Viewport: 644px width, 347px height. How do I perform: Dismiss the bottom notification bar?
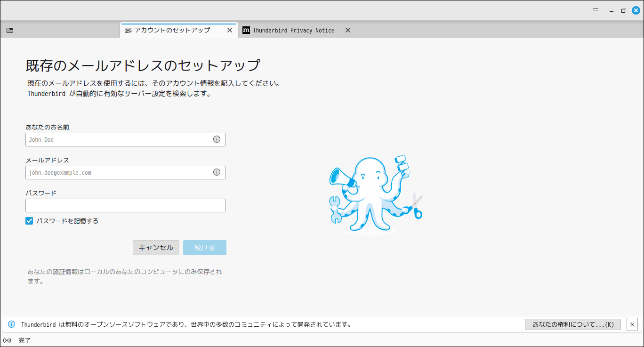click(632, 324)
